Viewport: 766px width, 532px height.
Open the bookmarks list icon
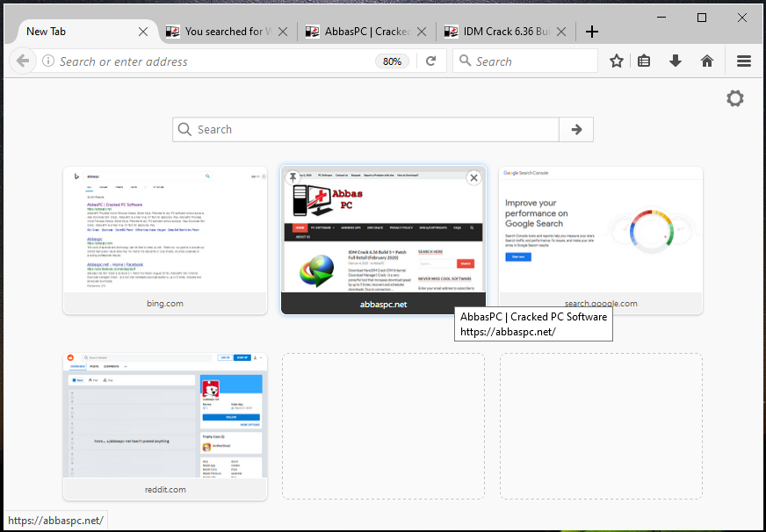point(644,61)
